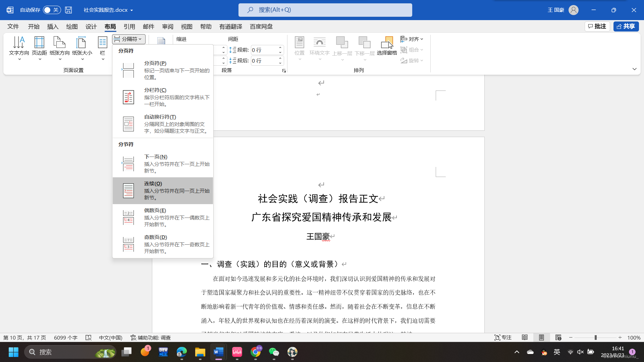
Task: Show hidden system tray icons
Action: [x=517, y=352]
